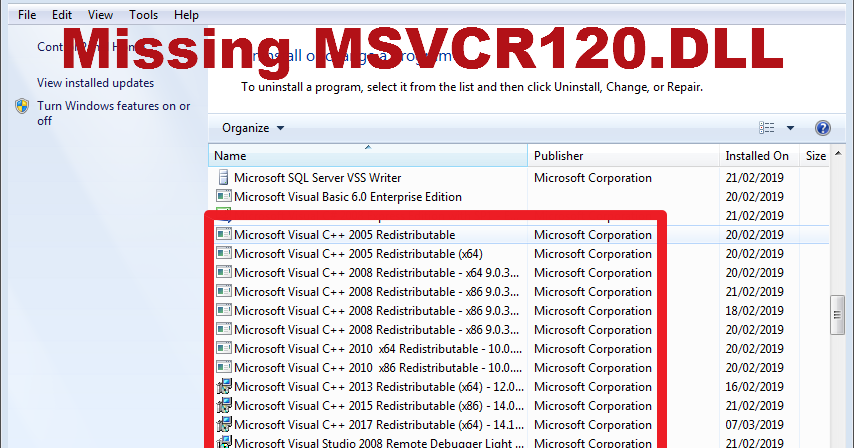Click the Visual C++ 2013 Redistributable (x64) icon
The width and height of the screenshot is (854, 448).
224,386
